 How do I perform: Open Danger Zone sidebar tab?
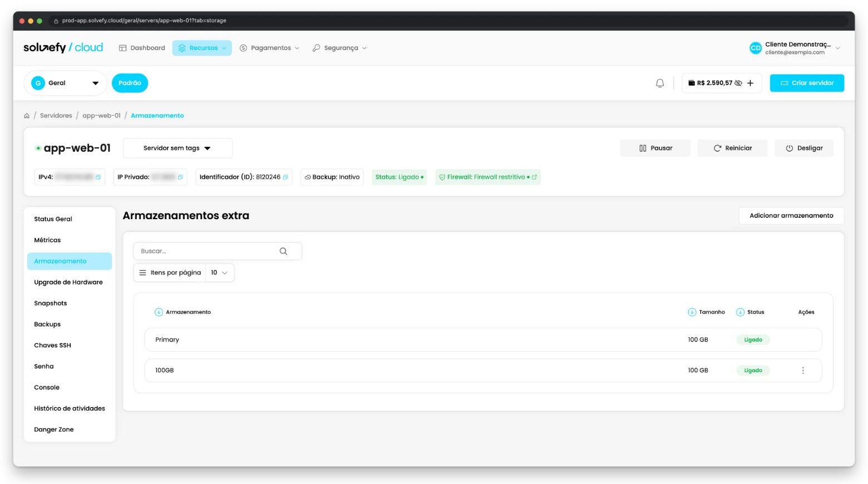coord(70,429)
